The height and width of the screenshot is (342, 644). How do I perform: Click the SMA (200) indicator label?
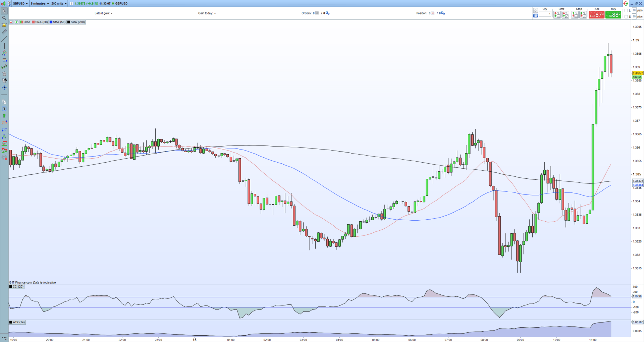(x=76, y=22)
